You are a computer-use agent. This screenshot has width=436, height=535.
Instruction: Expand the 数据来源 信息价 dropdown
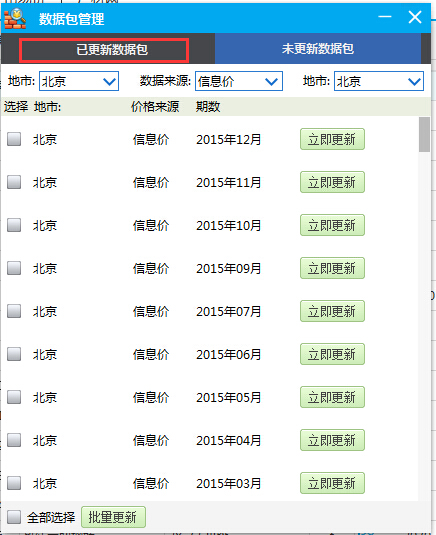point(239,81)
